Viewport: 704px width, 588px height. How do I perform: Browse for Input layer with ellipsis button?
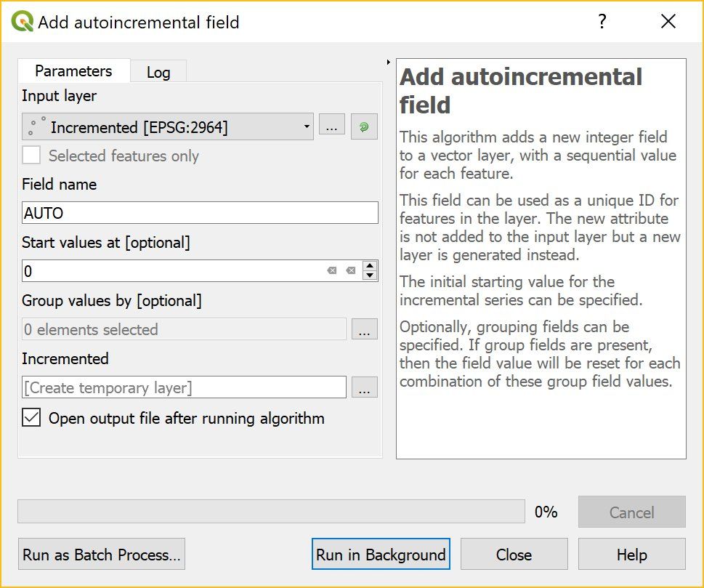(332, 124)
